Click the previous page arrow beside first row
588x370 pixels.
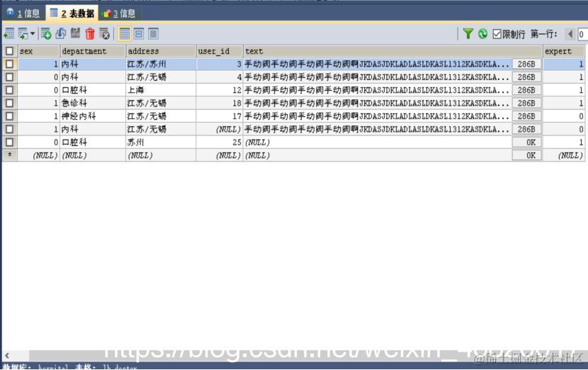click(570, 34)
